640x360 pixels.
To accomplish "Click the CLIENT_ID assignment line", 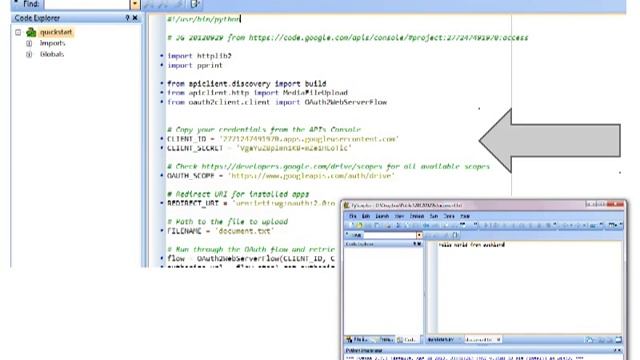I will tap(283, 139).
